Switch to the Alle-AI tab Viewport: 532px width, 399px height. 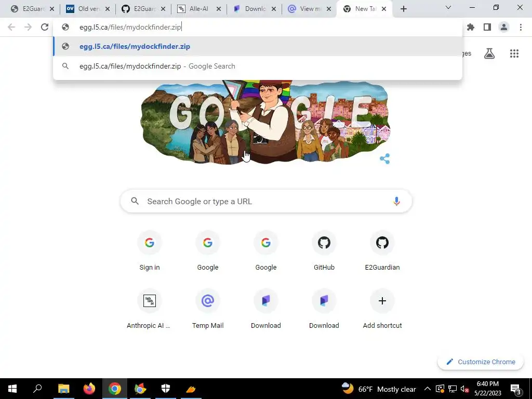(x=199, y=9)
